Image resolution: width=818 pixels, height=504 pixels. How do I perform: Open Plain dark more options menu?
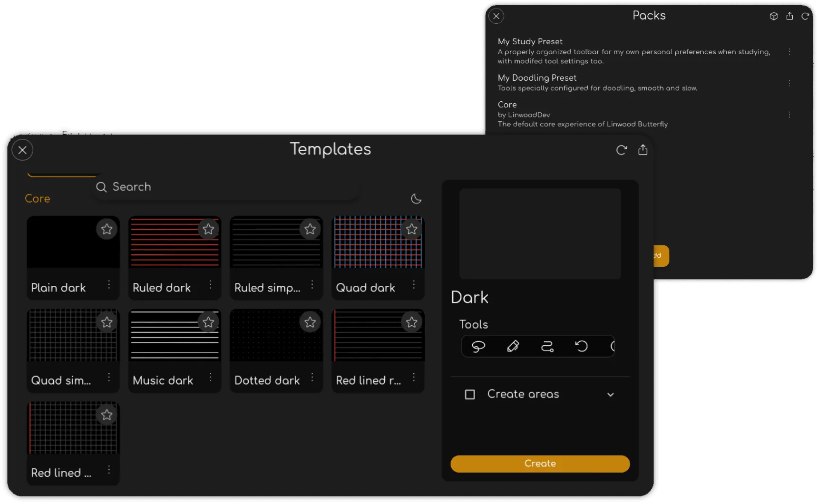click(x=109, y=284)
